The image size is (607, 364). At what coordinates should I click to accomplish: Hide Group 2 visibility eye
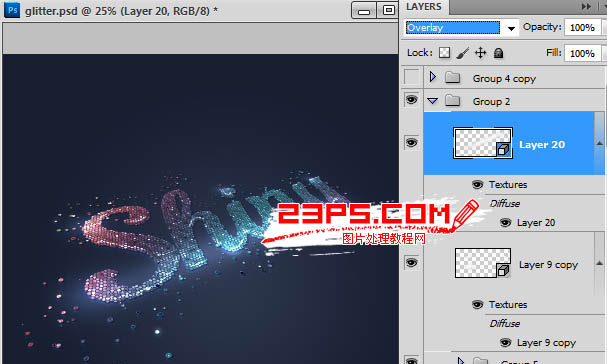coord(412,100)
